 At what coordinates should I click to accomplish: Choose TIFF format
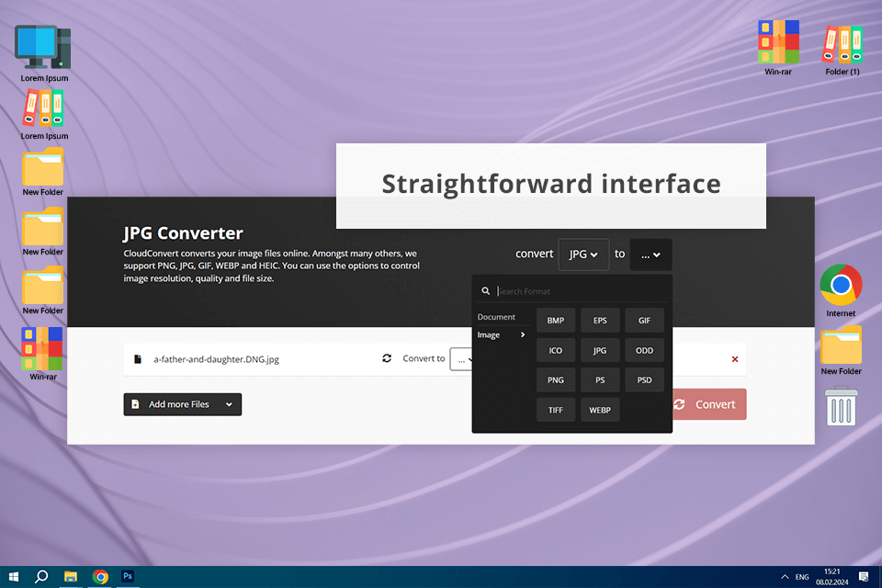(x=556, y=410)
